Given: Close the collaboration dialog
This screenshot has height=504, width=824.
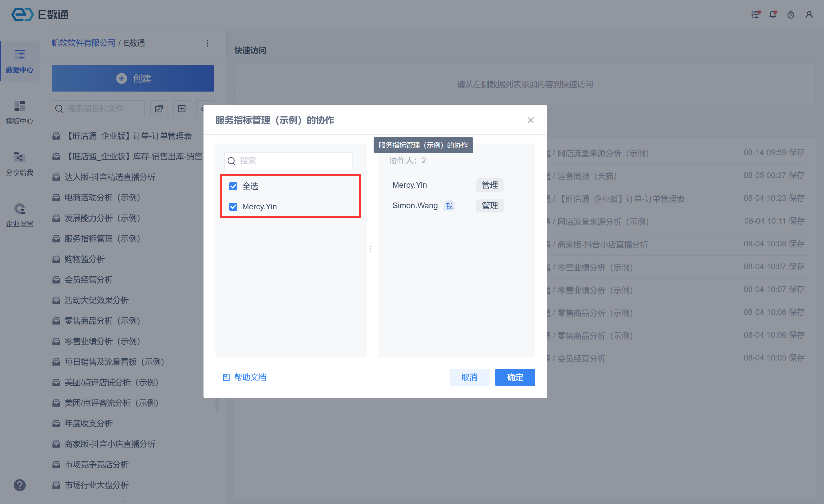Looking at the screenshot, I should coord(530,120).
